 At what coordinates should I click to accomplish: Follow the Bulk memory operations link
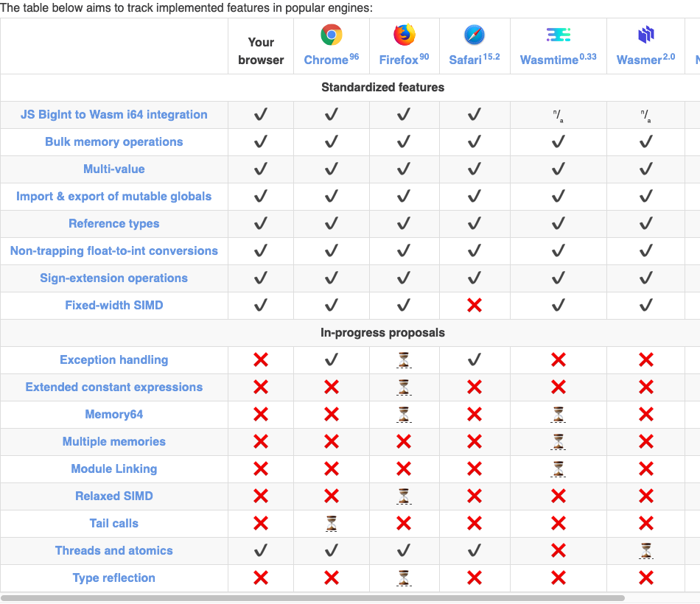click(113, 141)
